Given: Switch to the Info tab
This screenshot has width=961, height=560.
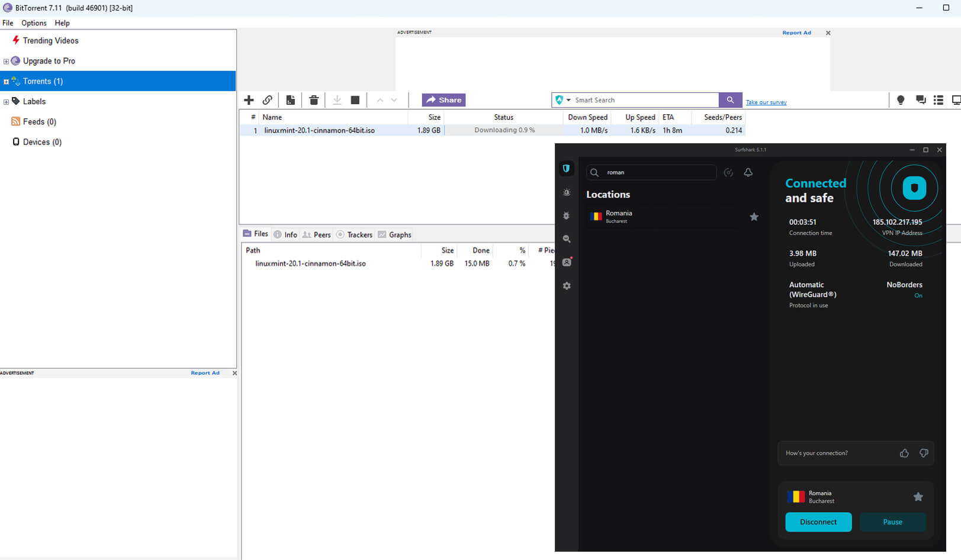Looking at the screenshot, I should pyautogui.click(x=285, y=235).
